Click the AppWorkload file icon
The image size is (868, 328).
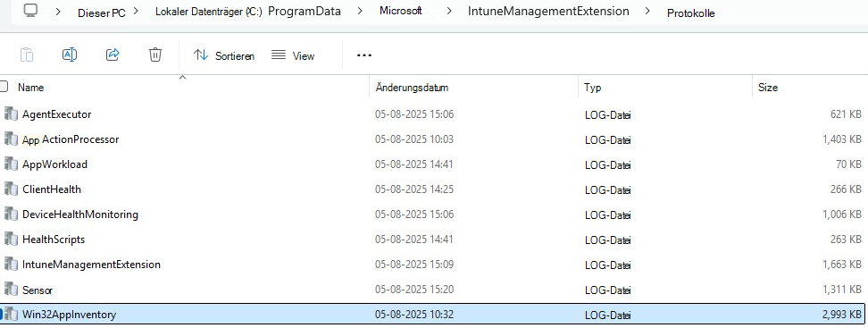tap(11, 164)
